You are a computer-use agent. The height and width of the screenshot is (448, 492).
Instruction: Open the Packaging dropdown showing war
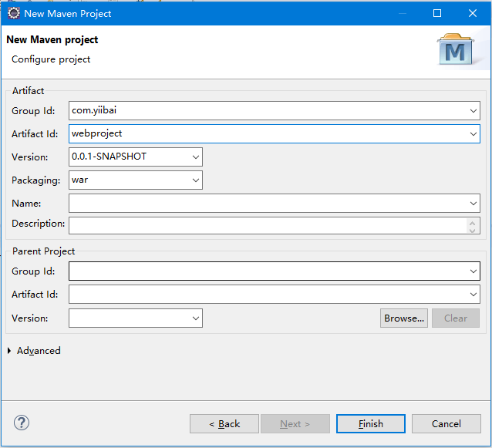[196, 180]
